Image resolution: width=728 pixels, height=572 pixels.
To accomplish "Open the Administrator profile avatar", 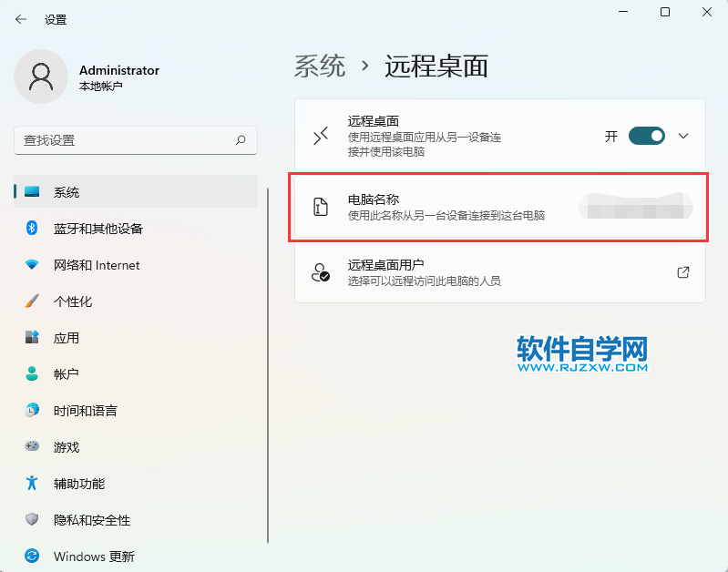I will pos(41,77).
